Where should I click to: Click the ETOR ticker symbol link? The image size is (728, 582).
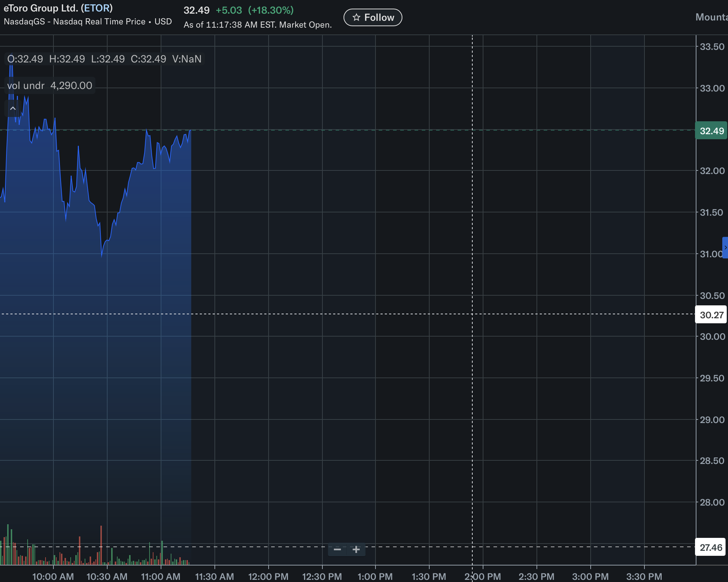[x=97, y=8]
